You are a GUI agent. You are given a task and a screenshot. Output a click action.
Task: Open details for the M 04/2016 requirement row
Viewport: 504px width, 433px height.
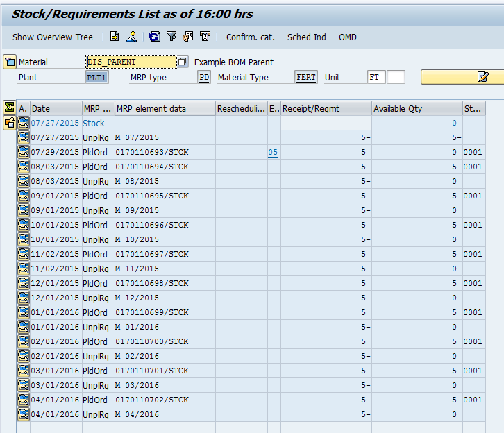24,414
